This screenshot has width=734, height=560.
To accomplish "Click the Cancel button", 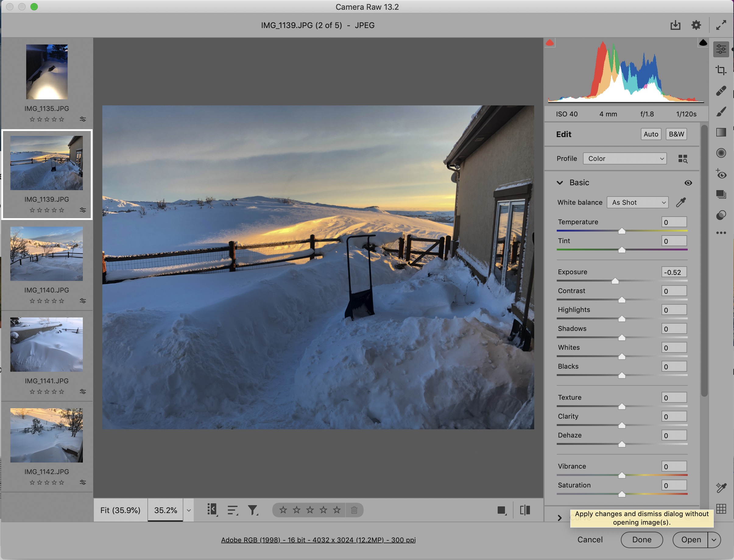I will (590, 540).
